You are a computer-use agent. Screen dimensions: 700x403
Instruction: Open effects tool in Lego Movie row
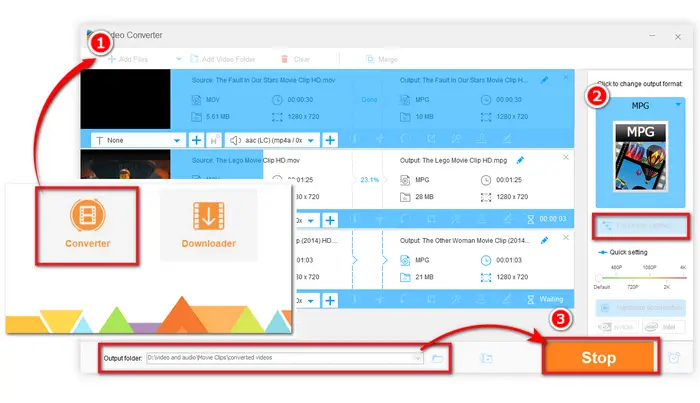(x=456, y=219)
